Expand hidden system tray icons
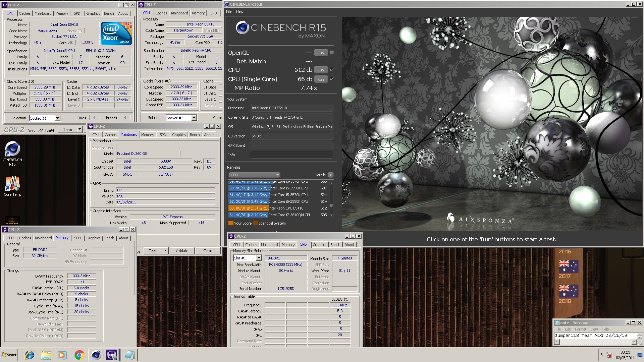 (x=601, y=354)
